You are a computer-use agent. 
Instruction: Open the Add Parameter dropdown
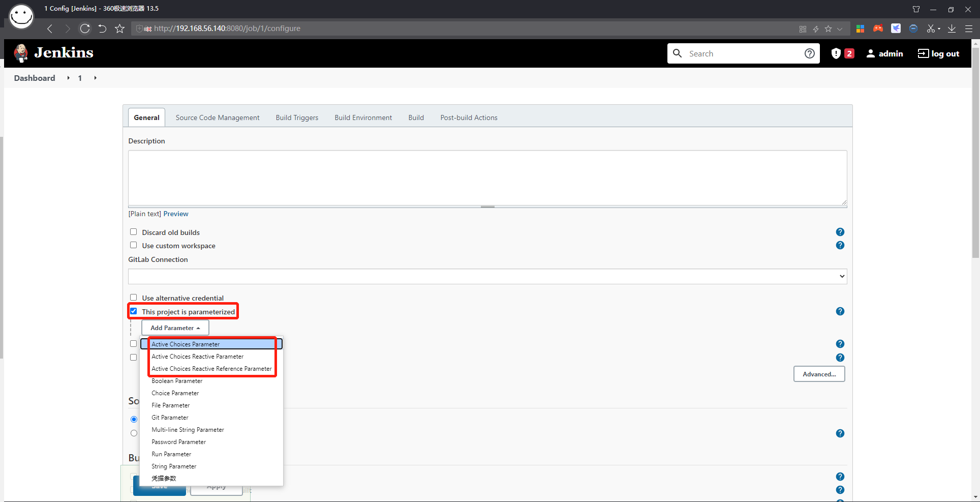[175, 328]
